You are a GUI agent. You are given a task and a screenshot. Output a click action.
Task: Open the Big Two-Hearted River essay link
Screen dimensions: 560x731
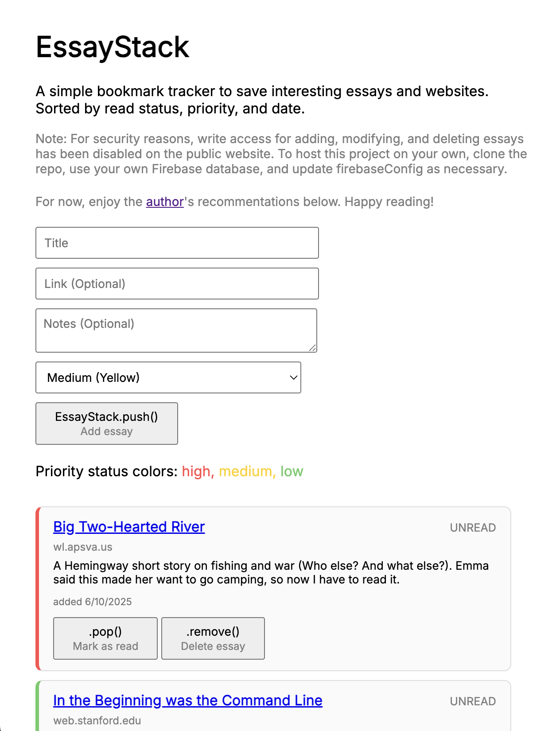pyautogui.click(x=129, y=527)
